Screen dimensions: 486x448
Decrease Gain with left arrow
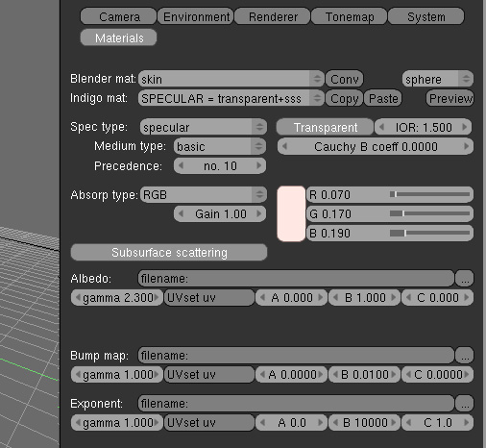(181, 213)
